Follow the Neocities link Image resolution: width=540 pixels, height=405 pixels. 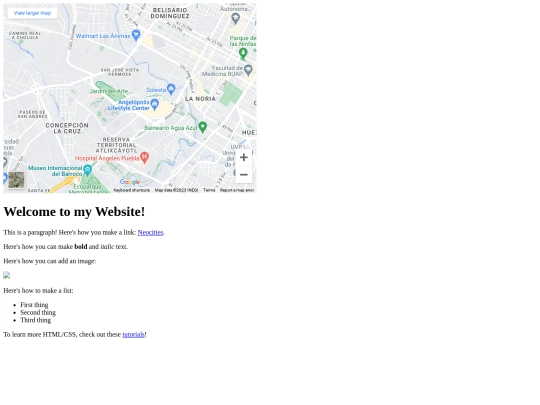click(x=150, y=232)
